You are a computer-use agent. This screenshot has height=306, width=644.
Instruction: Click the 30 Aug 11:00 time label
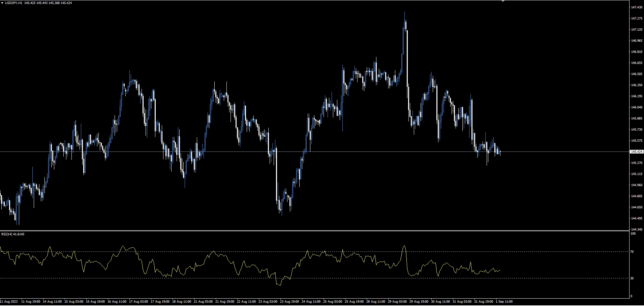(440, 302)
